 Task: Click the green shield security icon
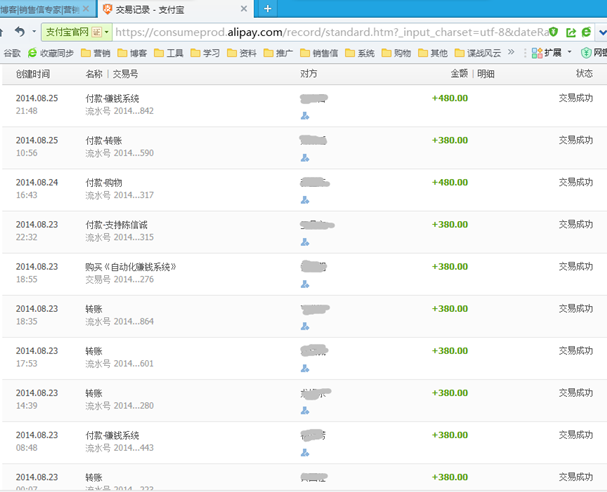coord(554,32)
